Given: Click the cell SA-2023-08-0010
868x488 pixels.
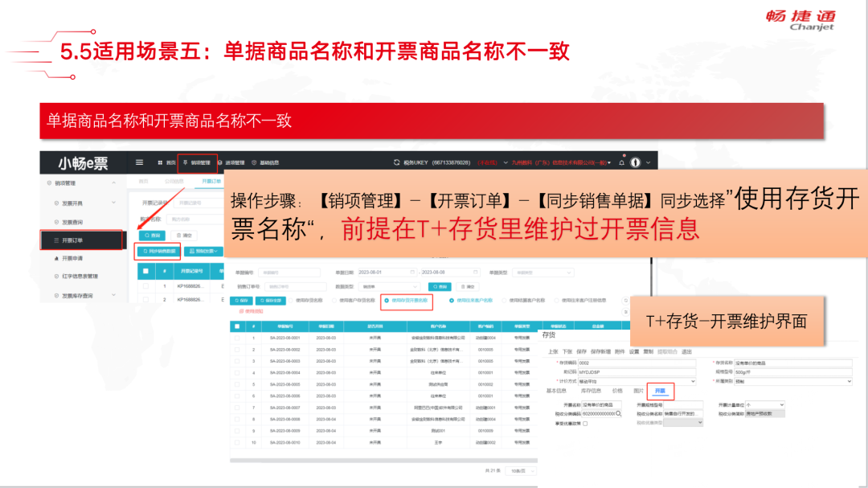Looking at the screenshot, I should pos(285,443).
